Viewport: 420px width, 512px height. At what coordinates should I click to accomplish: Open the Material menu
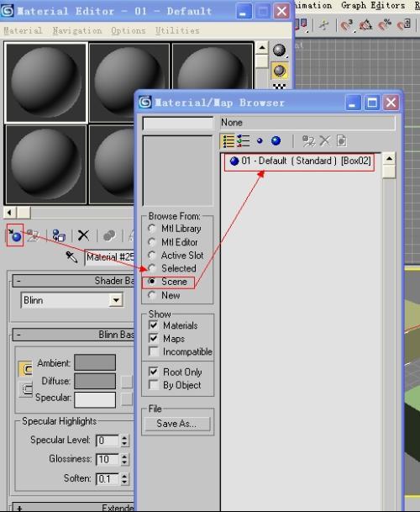[23, 30]
